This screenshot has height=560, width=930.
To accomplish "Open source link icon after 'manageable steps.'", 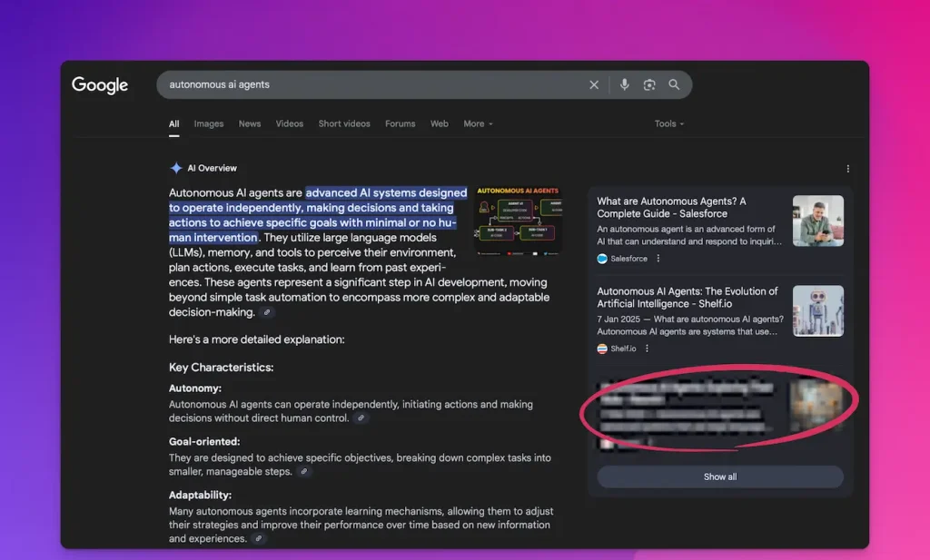I will click(303, 472).
